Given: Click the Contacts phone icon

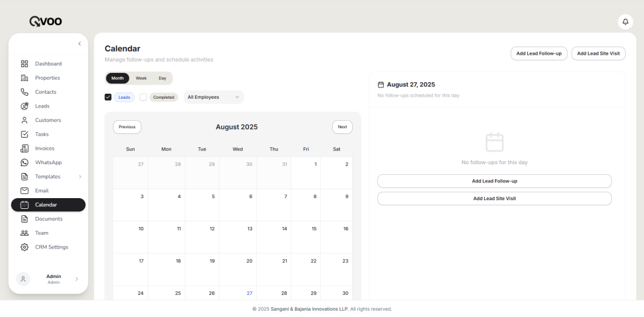Looking at the screenshot, I should coord(25,92).
